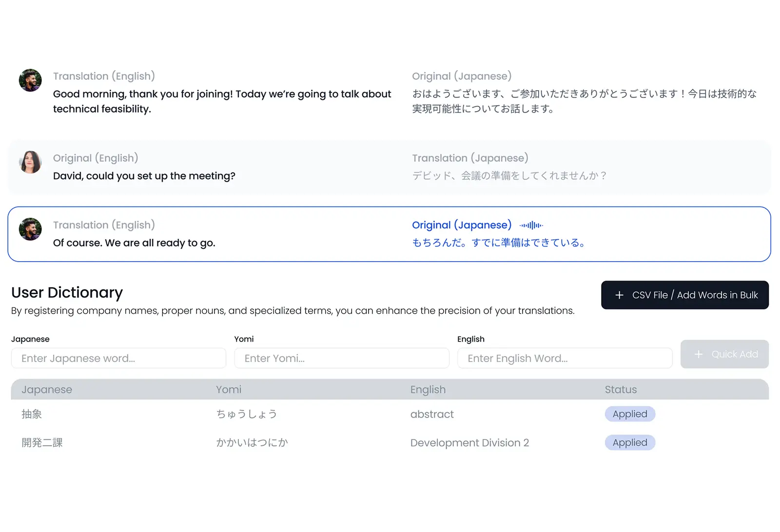Click the Status column header
780x532 pixels.
621,390
